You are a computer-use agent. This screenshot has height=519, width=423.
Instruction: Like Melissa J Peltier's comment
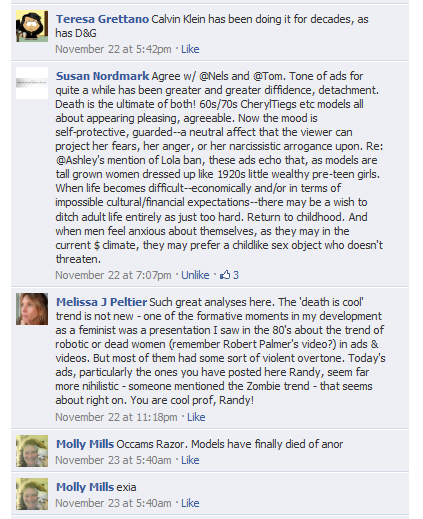click(196, 417)
